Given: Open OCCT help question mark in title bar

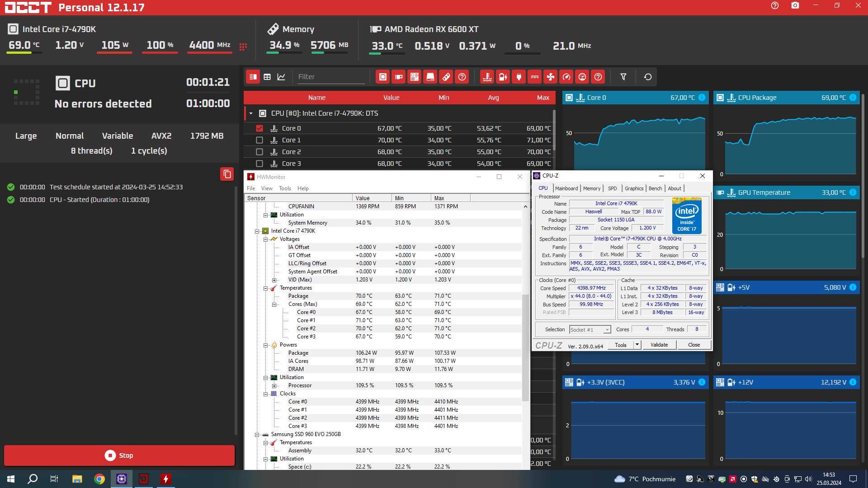Looking at the screenshot, I should [775, 6].
